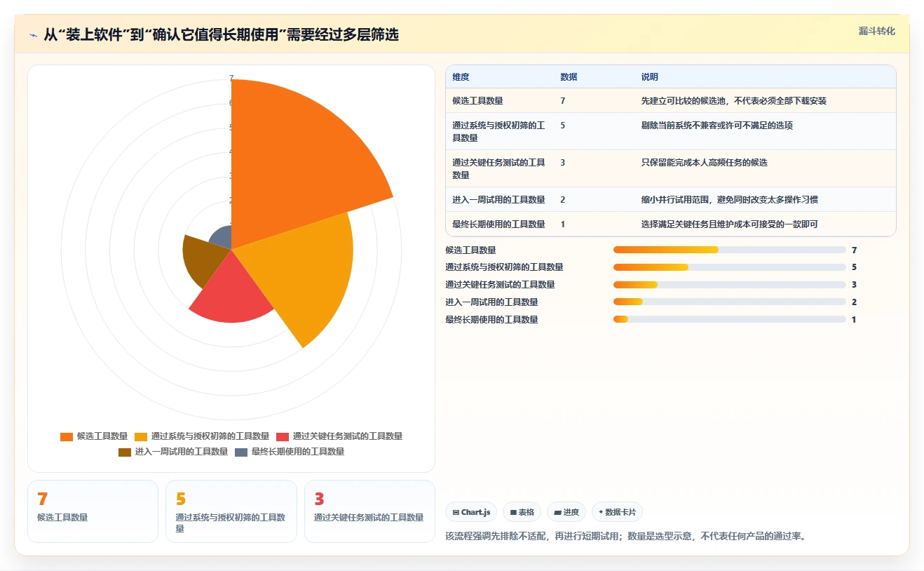Click the progress value 1 at bar end
Screen dimensions: 924x571
(854, 320)
